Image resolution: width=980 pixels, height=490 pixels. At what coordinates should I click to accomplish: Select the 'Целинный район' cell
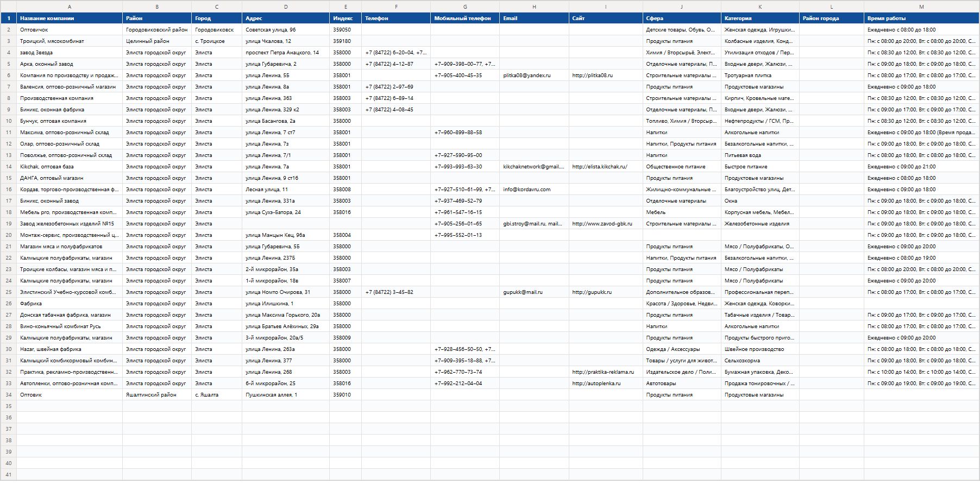coord(157,41)
